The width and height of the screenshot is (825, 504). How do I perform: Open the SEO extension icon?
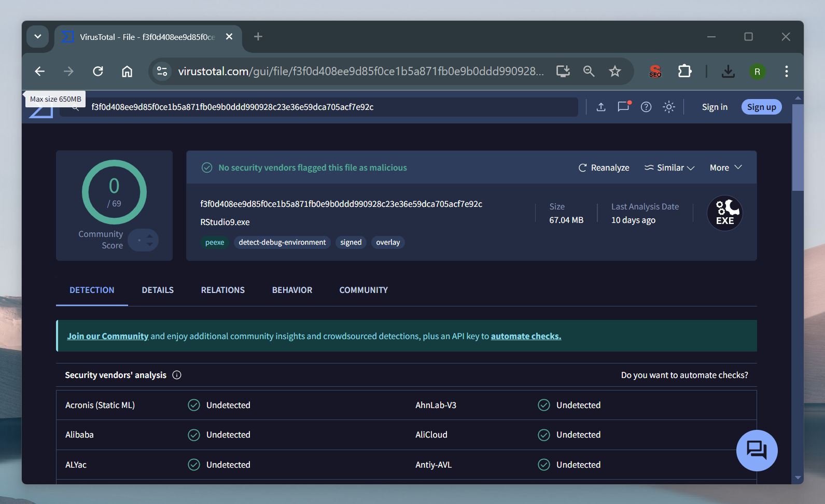[655, 72]
